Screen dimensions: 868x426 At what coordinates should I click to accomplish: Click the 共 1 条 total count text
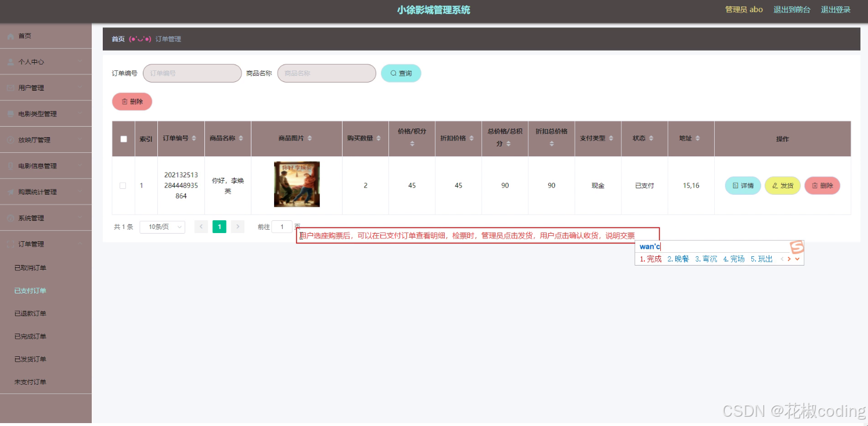124,227
